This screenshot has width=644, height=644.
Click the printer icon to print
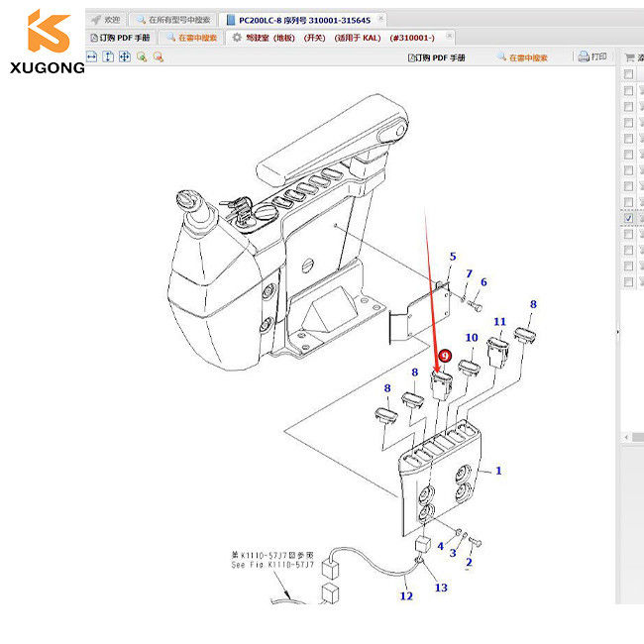click(x=585, y=57)
